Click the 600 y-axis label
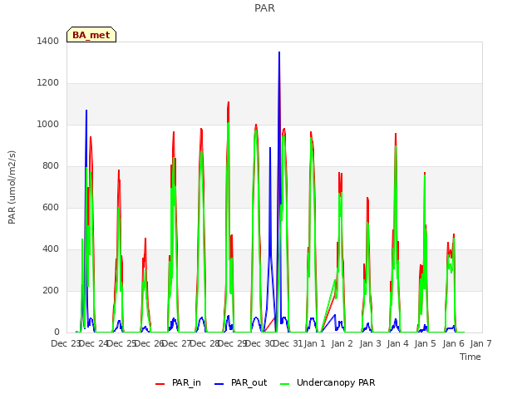Image resolution: width=532 pixels, height=399 pixels. pos(51,207)
